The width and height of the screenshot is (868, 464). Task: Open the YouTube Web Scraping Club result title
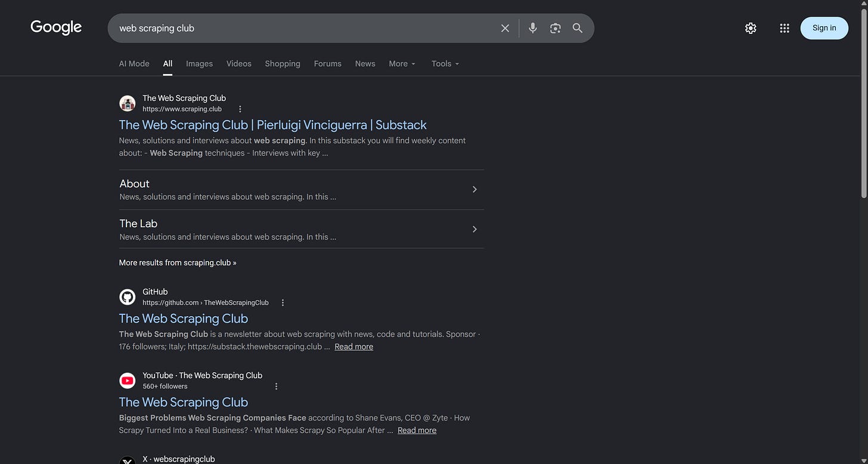(x=184, y=402)
